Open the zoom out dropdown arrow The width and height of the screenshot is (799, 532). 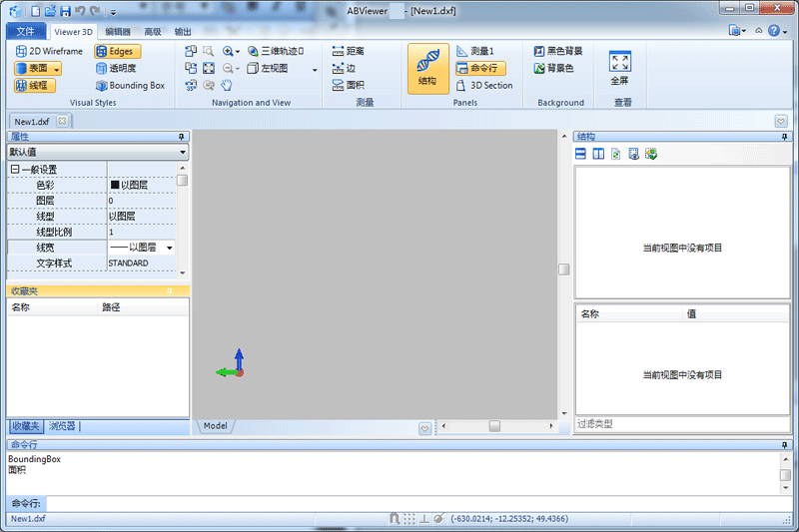point(238,69)
